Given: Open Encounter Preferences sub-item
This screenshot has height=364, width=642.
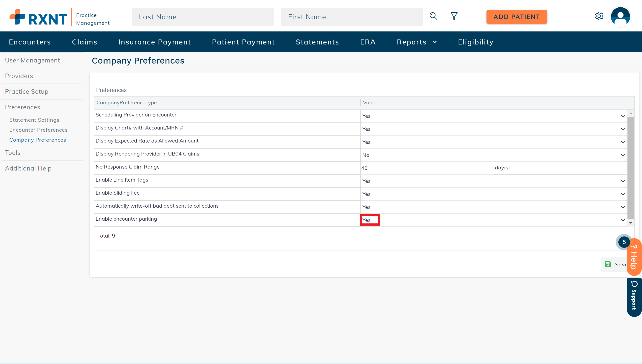Looking at the screenshot, I should click(x=38, y=130).
